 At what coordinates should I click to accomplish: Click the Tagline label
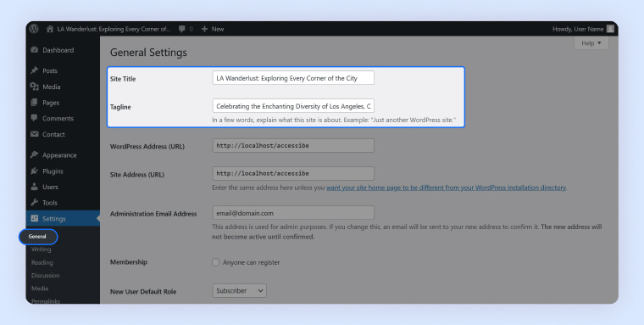pyautogui.click(x=120, y=107)
